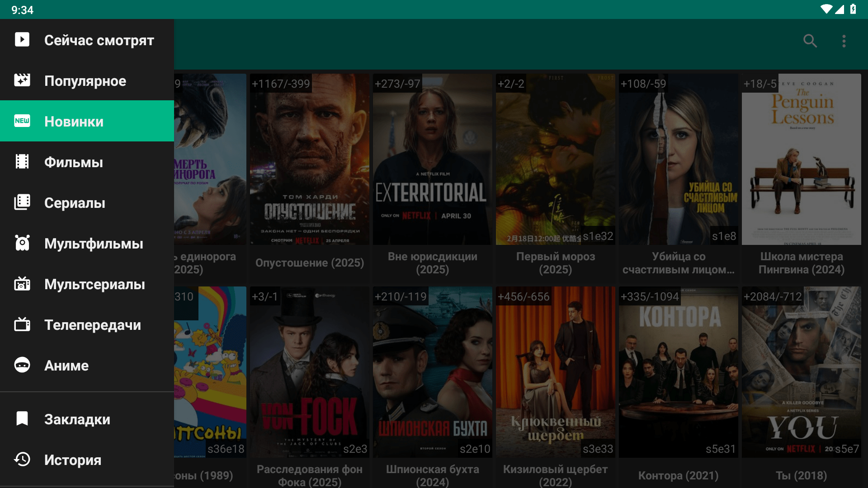Screen dimensions: 868x488
Task: Click episode label s1e8
Action: pyautogui.click(x=724, y=236)
